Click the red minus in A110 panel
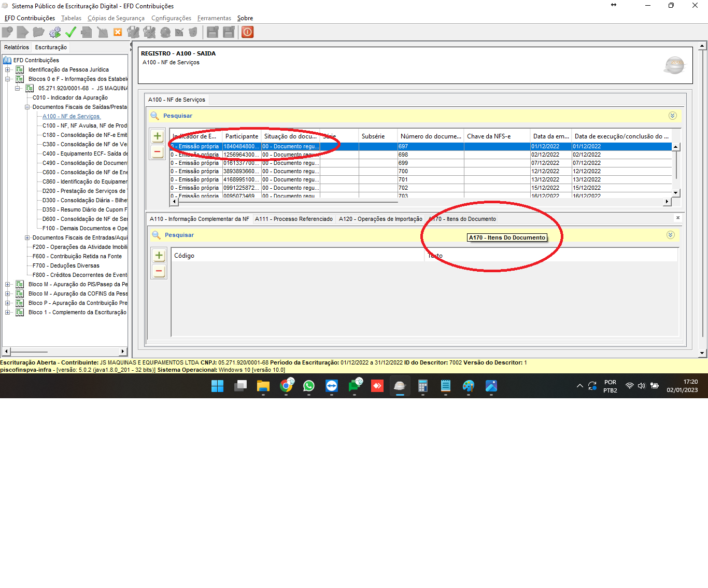This screenshot has height=588, width=708. (159, 271)
